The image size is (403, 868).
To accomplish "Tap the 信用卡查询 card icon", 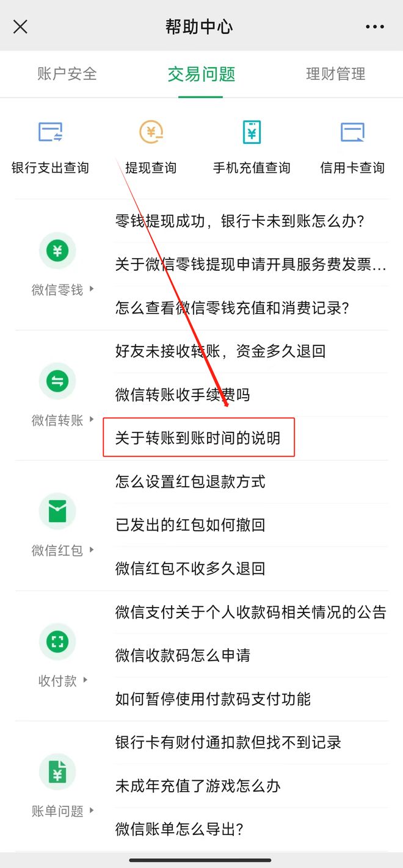I will pyautogui.click(x=352, y=132).
